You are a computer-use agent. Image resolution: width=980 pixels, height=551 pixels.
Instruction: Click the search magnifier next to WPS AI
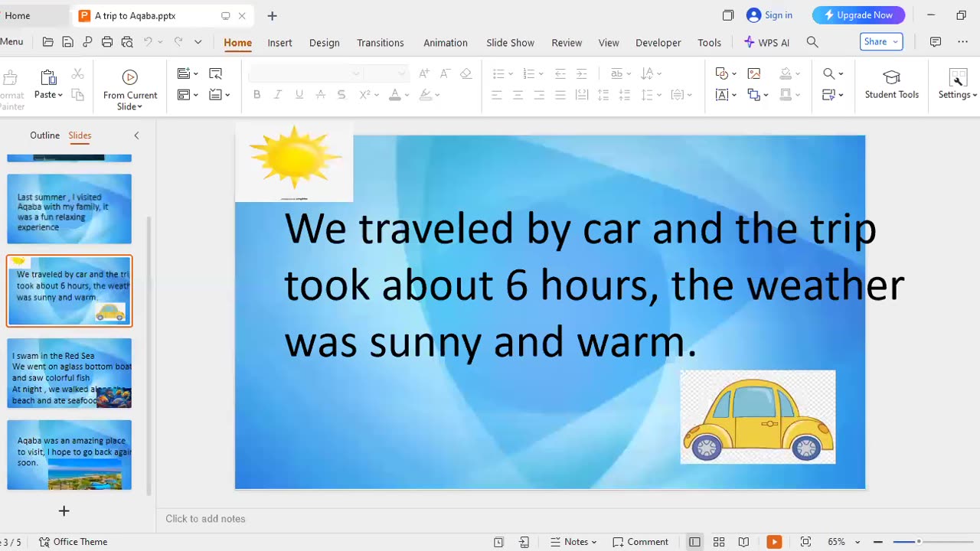pos(812,42)
